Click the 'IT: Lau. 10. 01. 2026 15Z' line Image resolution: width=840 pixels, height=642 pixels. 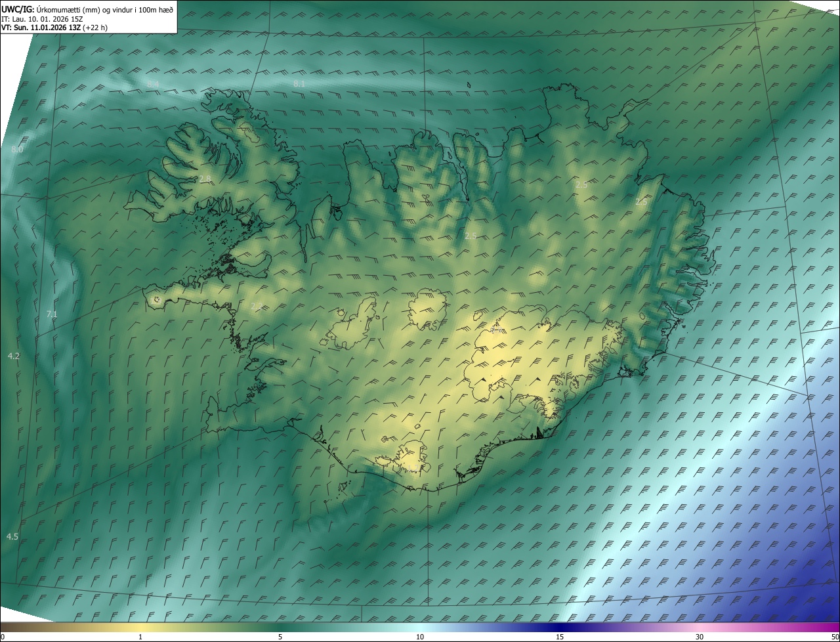[x=41, y=18]
